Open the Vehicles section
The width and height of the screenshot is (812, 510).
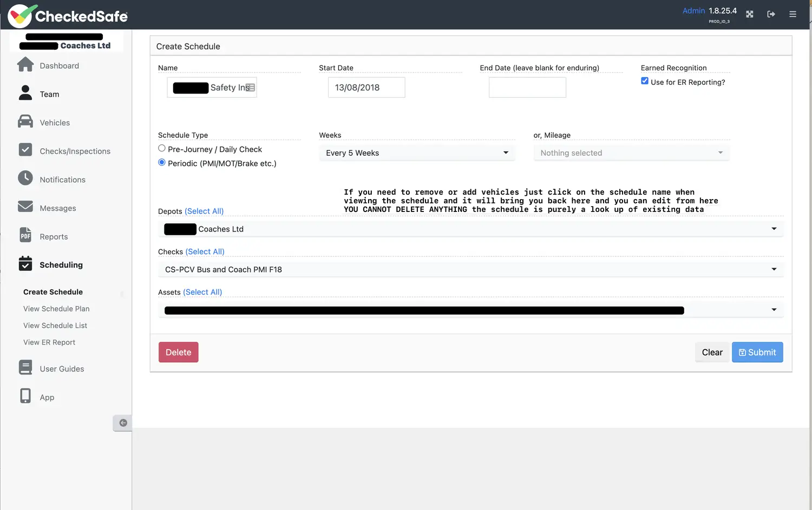56,122
